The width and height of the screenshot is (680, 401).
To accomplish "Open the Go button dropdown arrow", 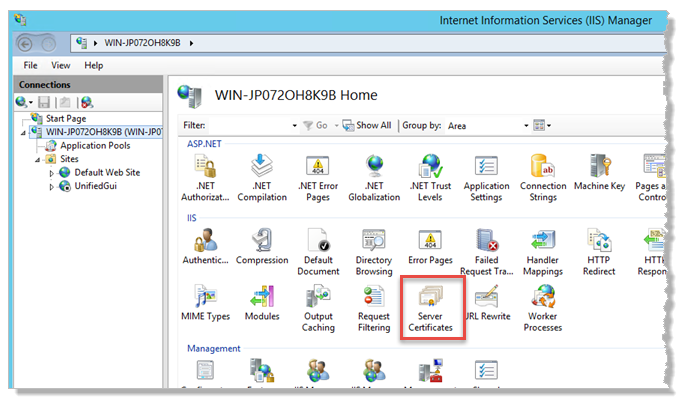I will (x=336, y=126).
